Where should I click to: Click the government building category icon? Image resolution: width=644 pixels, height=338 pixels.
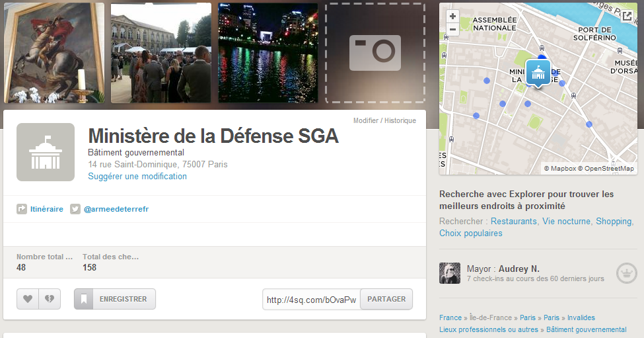coord(46,152)
